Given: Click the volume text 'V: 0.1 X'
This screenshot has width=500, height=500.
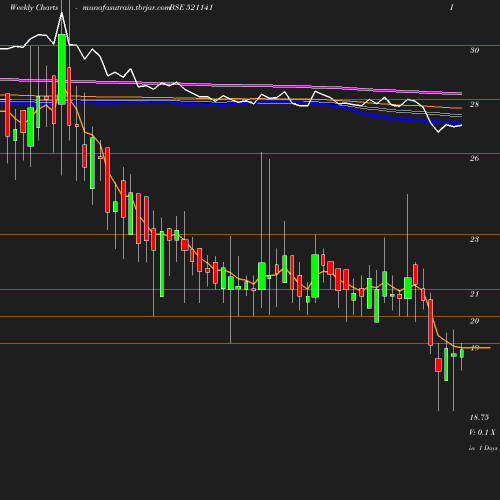Looking at the screenshot, I should coord(482,432).
